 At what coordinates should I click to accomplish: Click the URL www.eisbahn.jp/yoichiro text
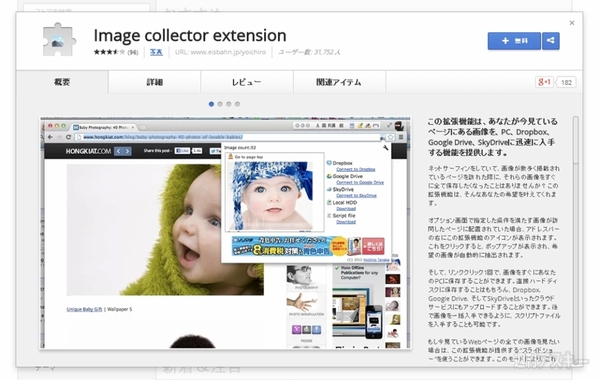coord(220,52)
